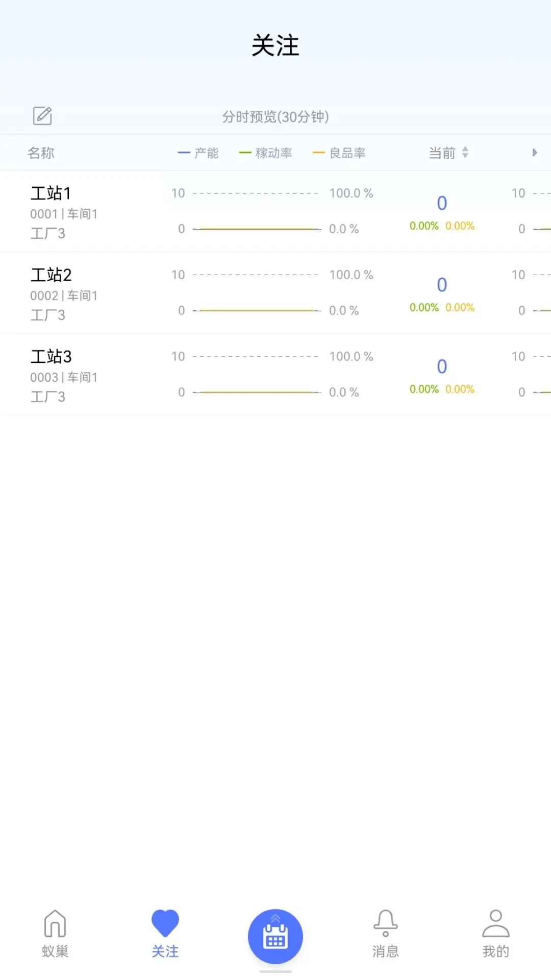Tap 工站3 current value 0
551x980 pixels.
(442, 366)
